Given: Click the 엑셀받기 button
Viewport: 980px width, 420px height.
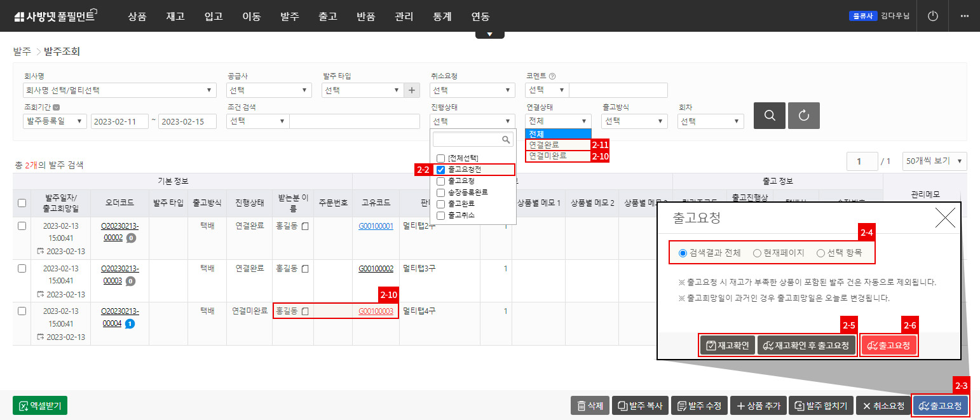Looking at the screenshot, I should coord(40,406).
